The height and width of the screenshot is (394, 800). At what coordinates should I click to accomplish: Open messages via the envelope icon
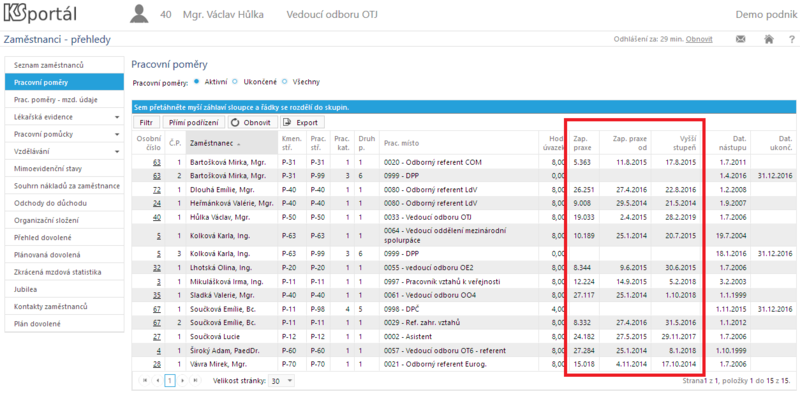click(740, 39)
